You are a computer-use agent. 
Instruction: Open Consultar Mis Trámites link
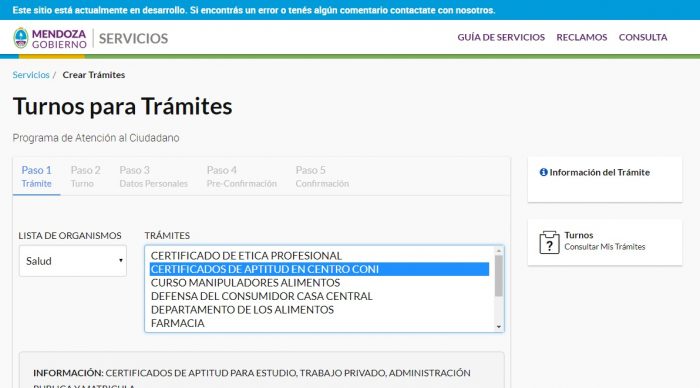click(x=604, y=246)
